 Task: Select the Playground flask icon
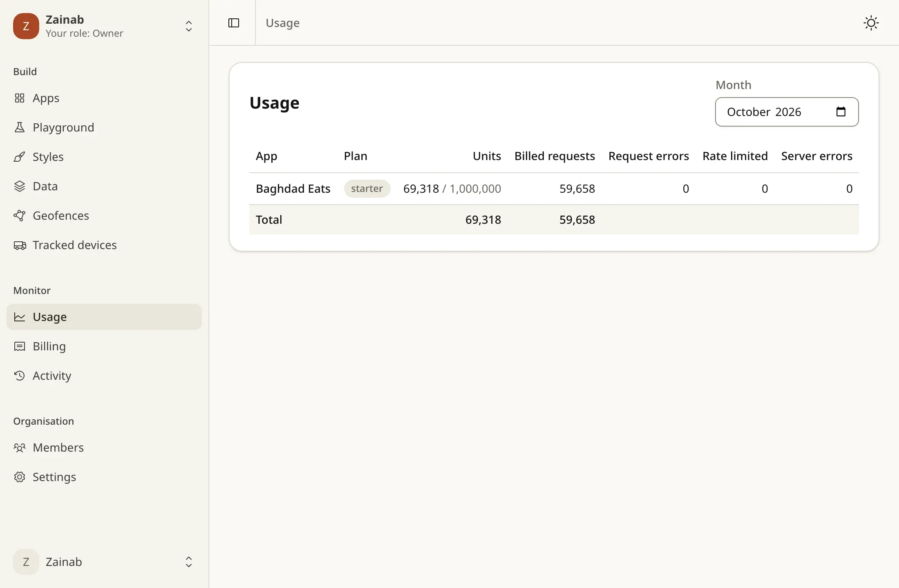point(20,127)
